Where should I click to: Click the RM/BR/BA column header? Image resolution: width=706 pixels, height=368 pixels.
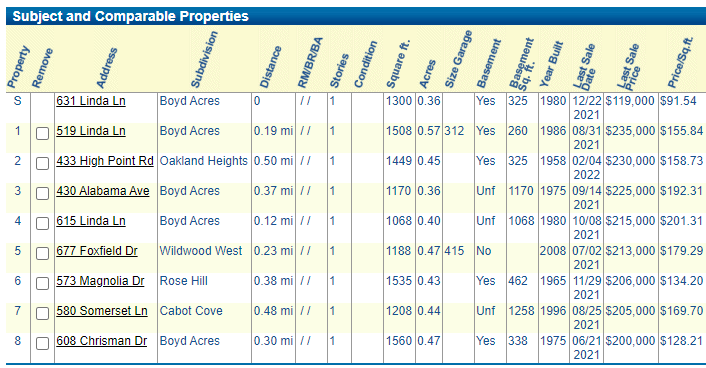coord(310,62)
